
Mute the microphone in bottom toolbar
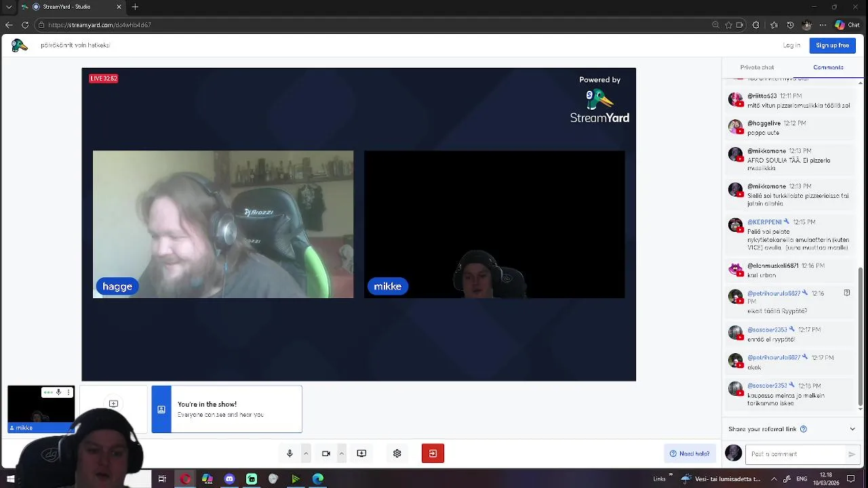[290, 453]
